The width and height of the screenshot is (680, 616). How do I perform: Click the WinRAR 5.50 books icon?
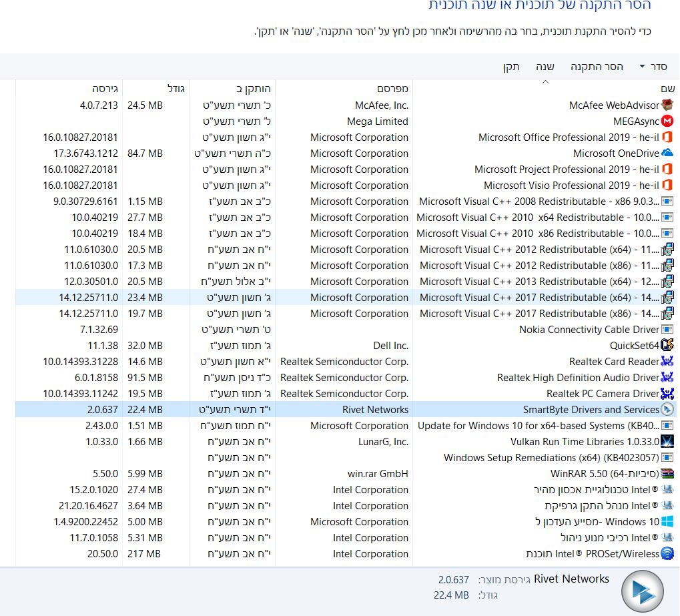pos(667,474)
